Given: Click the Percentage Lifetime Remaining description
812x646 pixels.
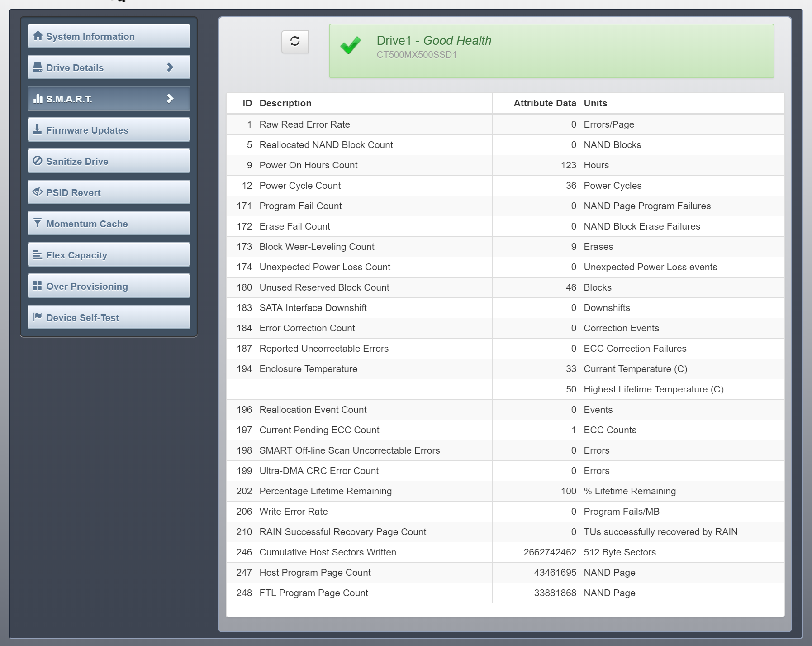Looking at the screenshot, I should 326,491.
